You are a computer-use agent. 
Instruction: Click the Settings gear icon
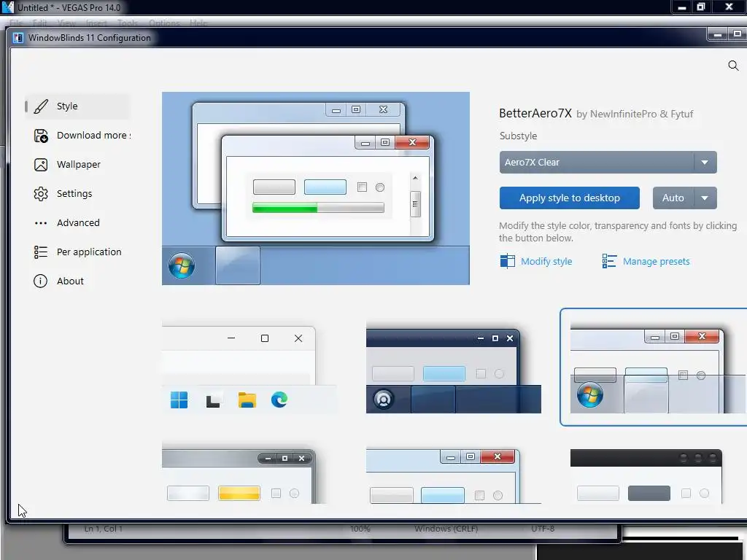[x=41, y=194]
